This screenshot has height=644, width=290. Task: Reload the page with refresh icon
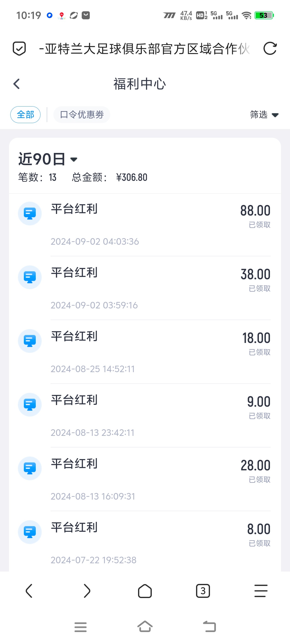(x=270, y=49)
